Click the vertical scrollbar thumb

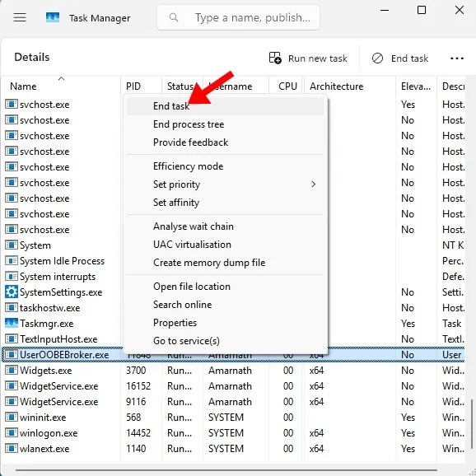(x=471, y=424)
